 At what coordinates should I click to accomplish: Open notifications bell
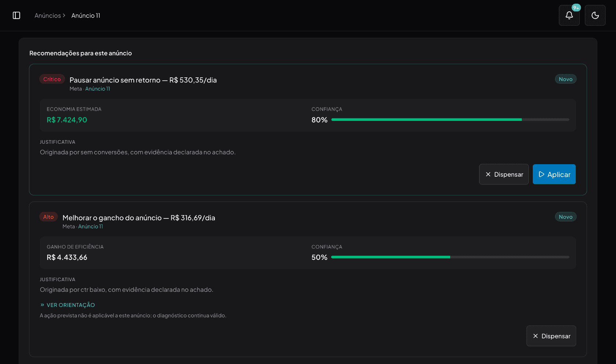[569, 15]
